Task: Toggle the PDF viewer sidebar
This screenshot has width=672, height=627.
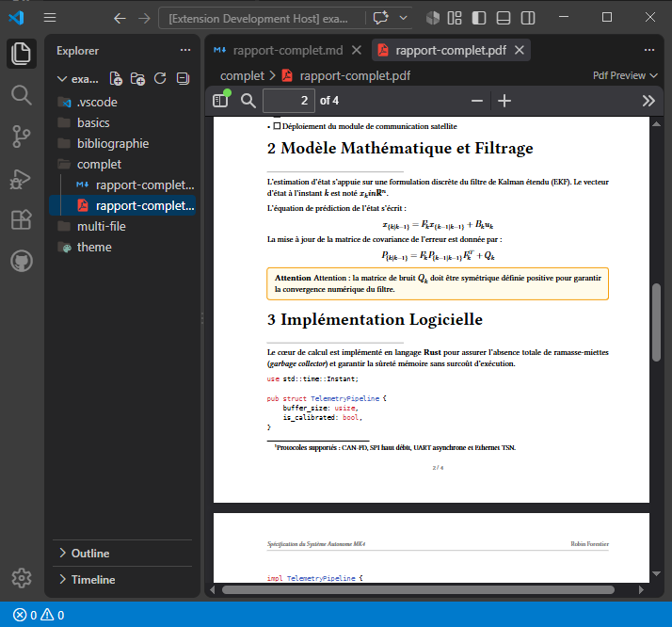Action: [221, 101]
